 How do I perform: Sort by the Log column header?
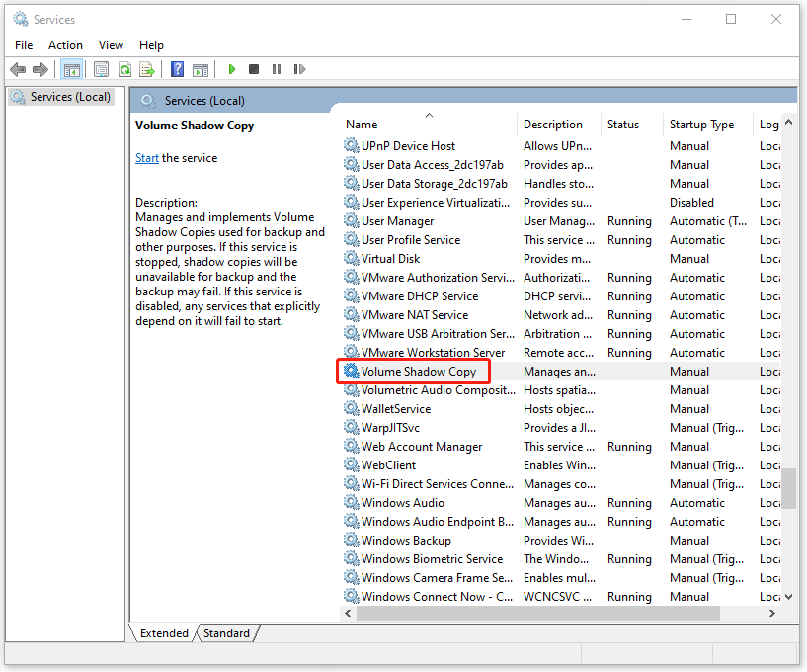(x=767, y=125)
